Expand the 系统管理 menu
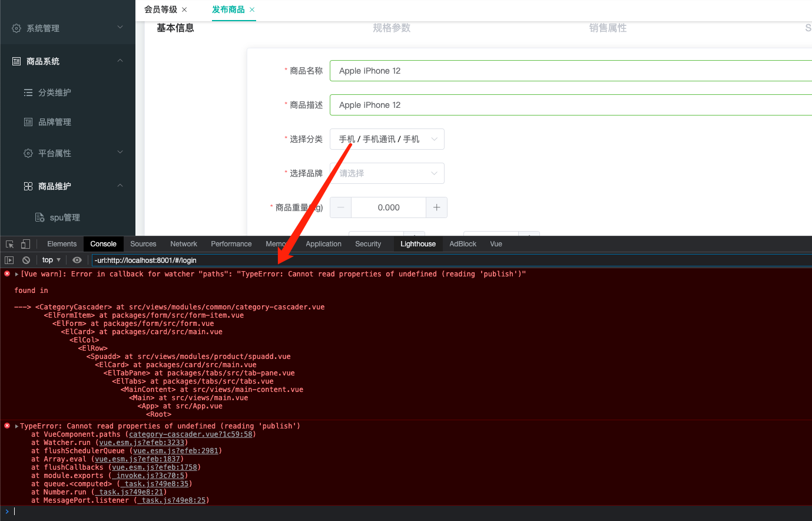Viewport: 812px width, 521px height. [x=120, y=28]
